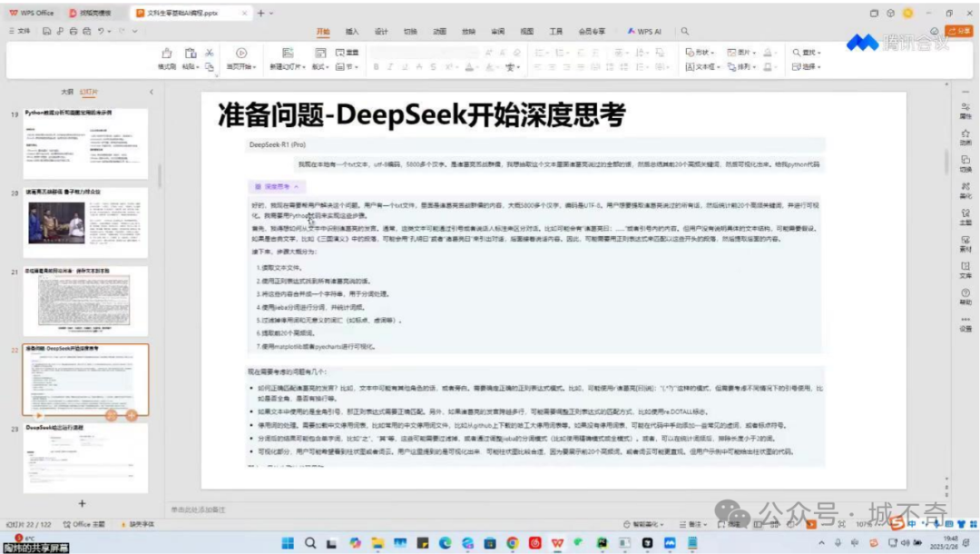Select the Animation (动画) ribbon tab

click(x=439, y=31)
